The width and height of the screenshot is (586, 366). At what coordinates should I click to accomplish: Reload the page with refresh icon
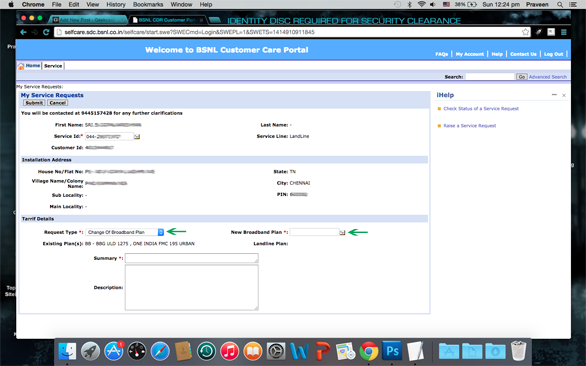click(x=46, y=32)
